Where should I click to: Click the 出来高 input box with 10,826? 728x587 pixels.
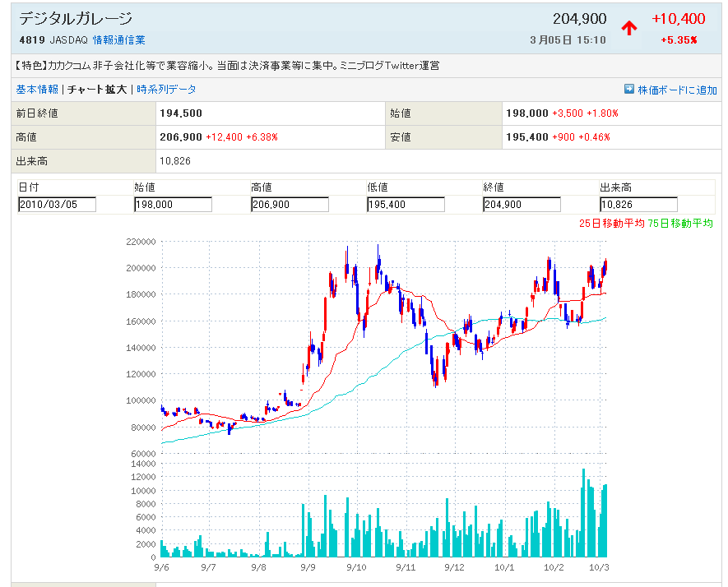638,205
